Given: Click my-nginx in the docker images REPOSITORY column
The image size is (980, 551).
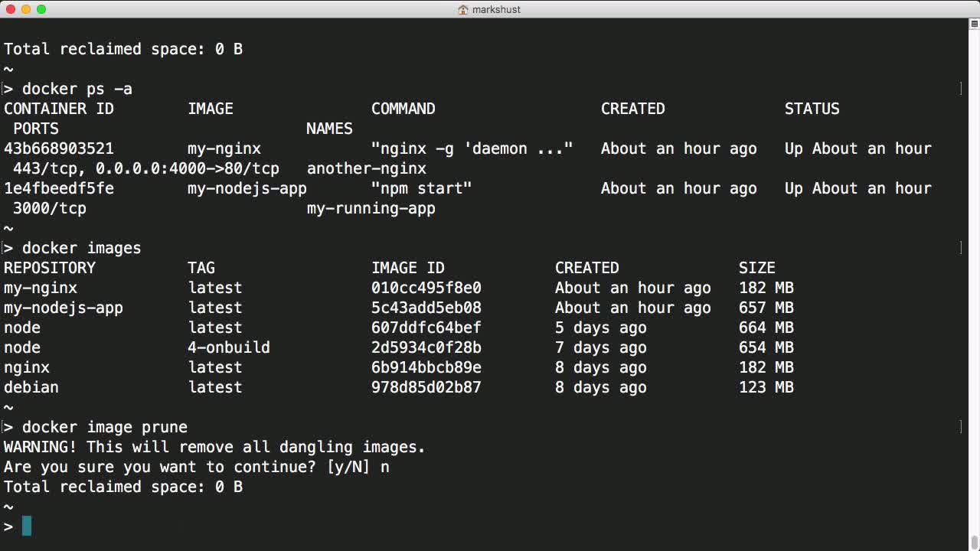Looking at the screenshot, I should click(x=41, y=288).
